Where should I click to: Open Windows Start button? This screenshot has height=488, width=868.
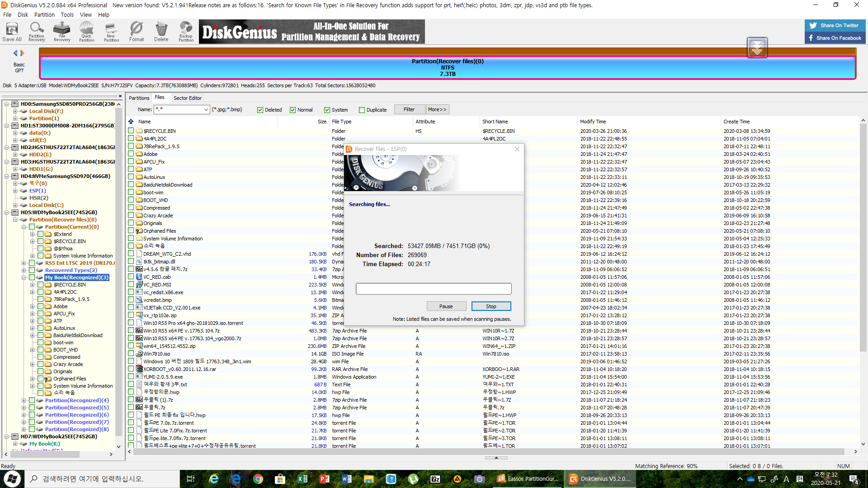(x=12, y=479)
